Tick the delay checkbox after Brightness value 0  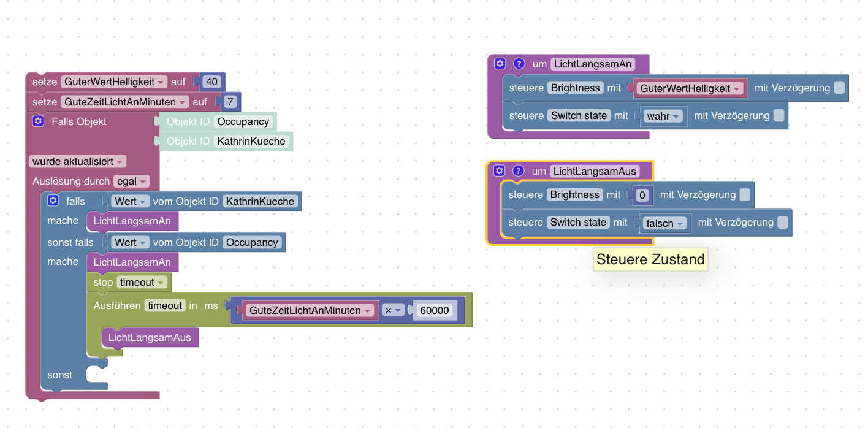pos(745,194)
